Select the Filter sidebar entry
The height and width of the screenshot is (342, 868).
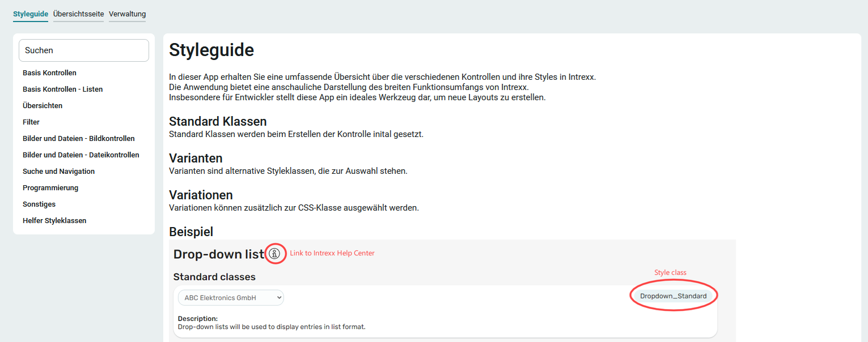[x=31, y=122]
